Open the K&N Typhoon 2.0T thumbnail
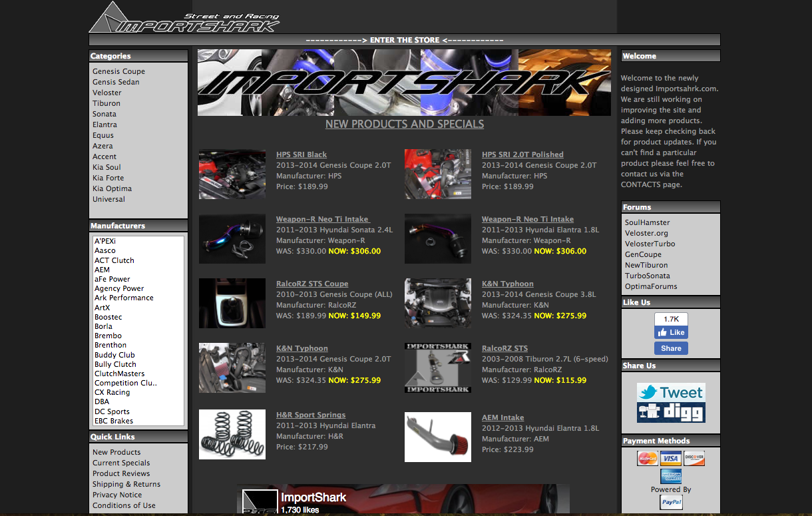812x516 pixels. 232,368
